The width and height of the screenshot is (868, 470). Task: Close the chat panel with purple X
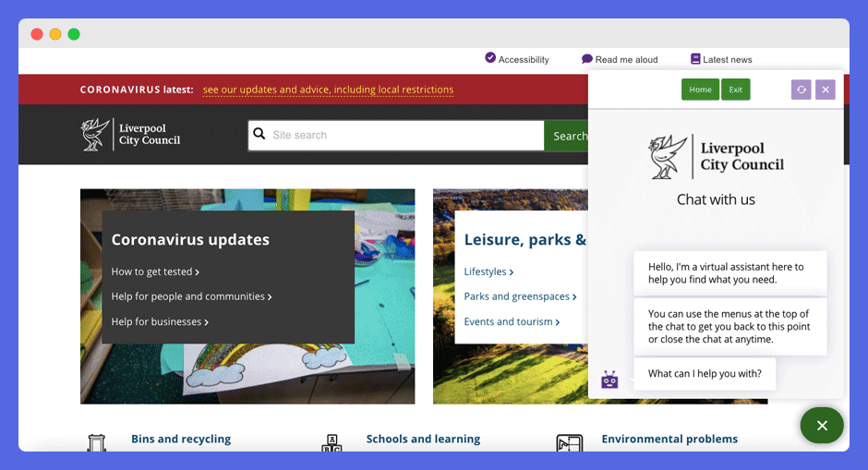826,90
